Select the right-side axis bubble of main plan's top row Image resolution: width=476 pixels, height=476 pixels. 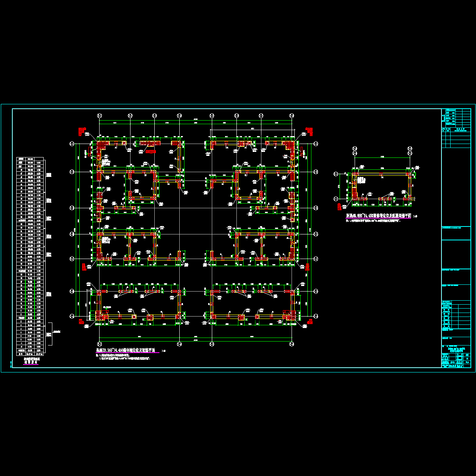pos(315,144)
